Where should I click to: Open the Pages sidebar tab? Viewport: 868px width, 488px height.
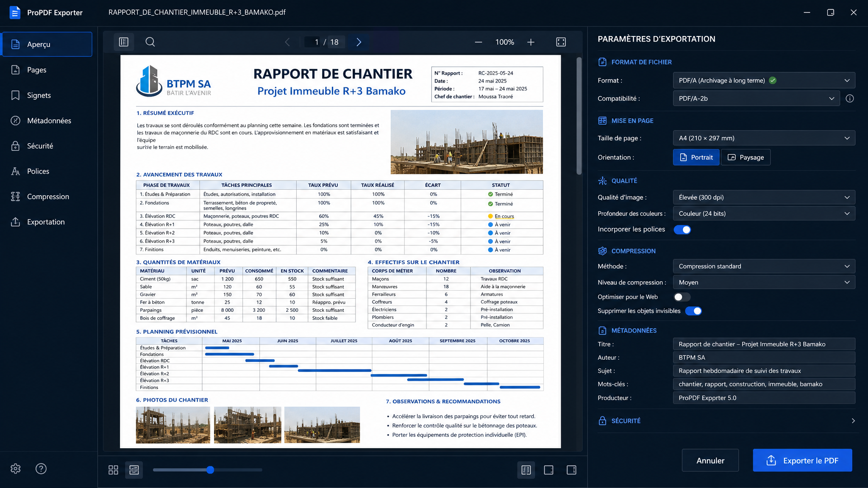(47, 70)
